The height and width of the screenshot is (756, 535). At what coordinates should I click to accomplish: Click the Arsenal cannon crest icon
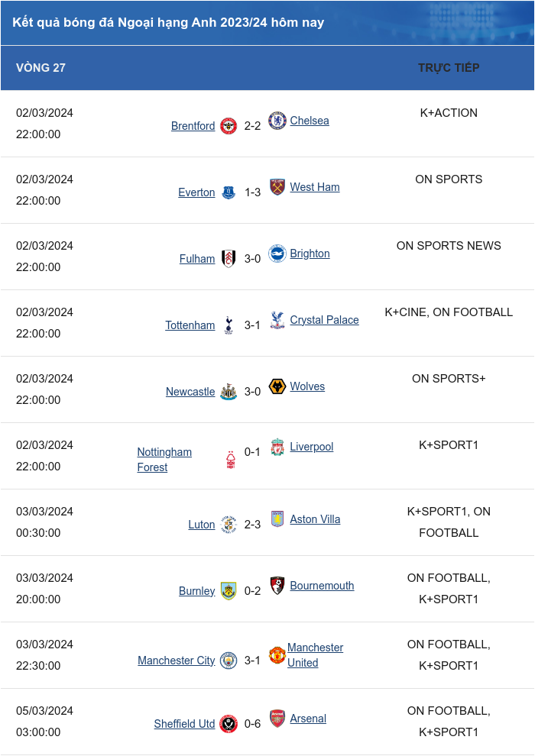click(x=277, y=719)
